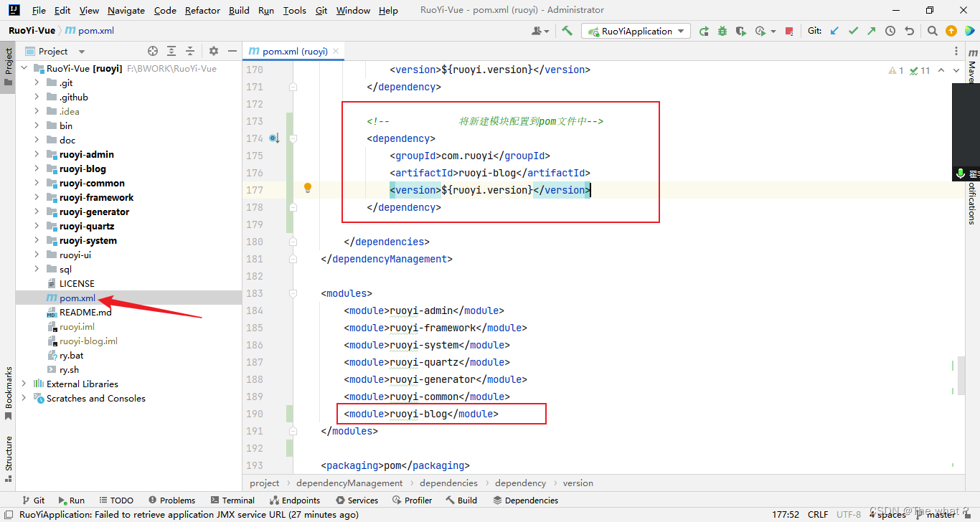The width and height of the screenshot is (980, 522).
Task: Push commits with green Git arrow
Action: (871, 31)
